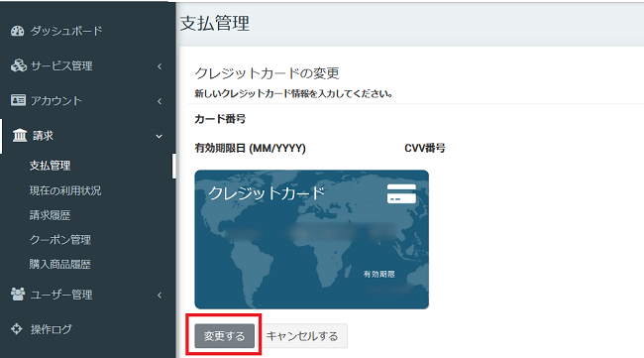Image resolution: width=644 pixels, height=358 pixels.
Task: Collapse the 請求 section chevron
Action: (159, 136)
